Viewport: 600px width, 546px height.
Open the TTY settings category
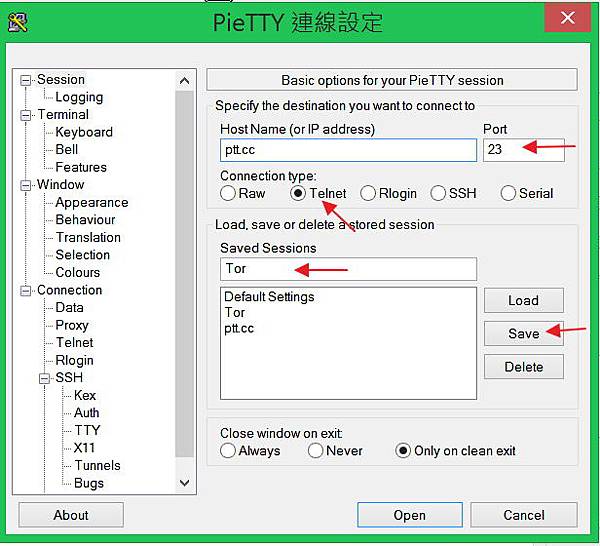87,430
